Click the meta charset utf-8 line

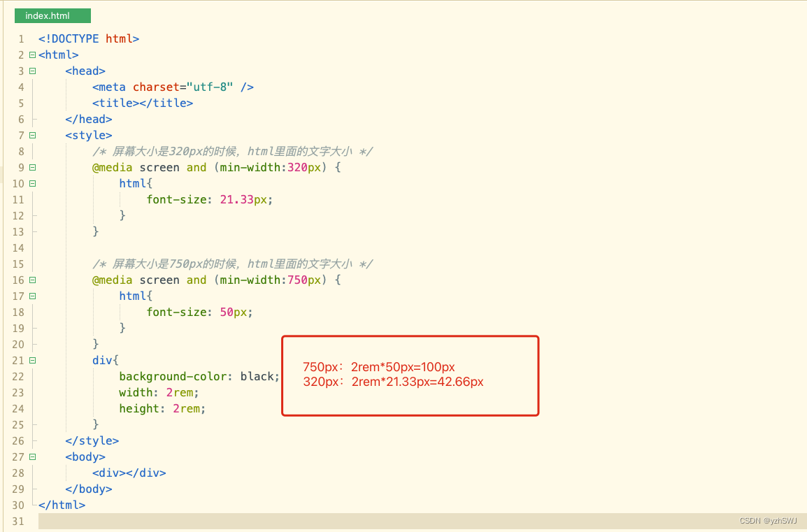tap(173, 87)
